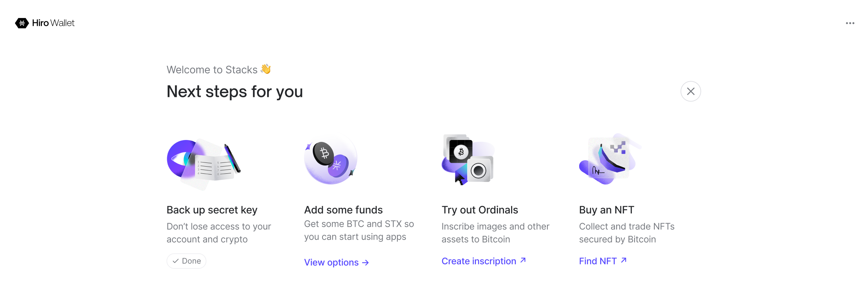Viewport: 868px width, 298px height.
Task: Select the Bitcoin coin icon in Add funds illustration
Action: point(324,153)
